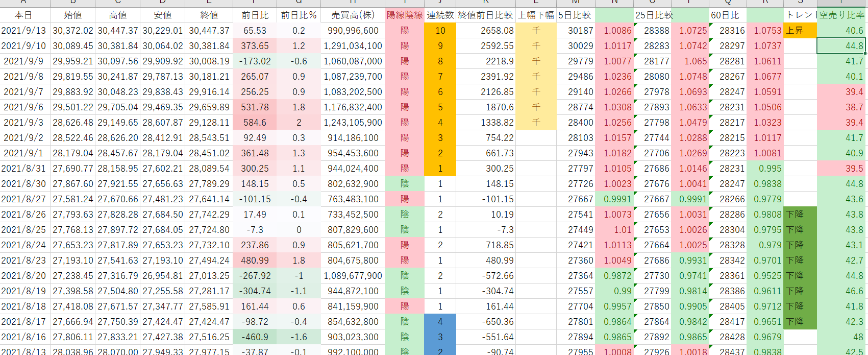Select the 5-day ratio 0.99
Image resolution: width=868 pixels, height=355 pixels.
[614, 291]
